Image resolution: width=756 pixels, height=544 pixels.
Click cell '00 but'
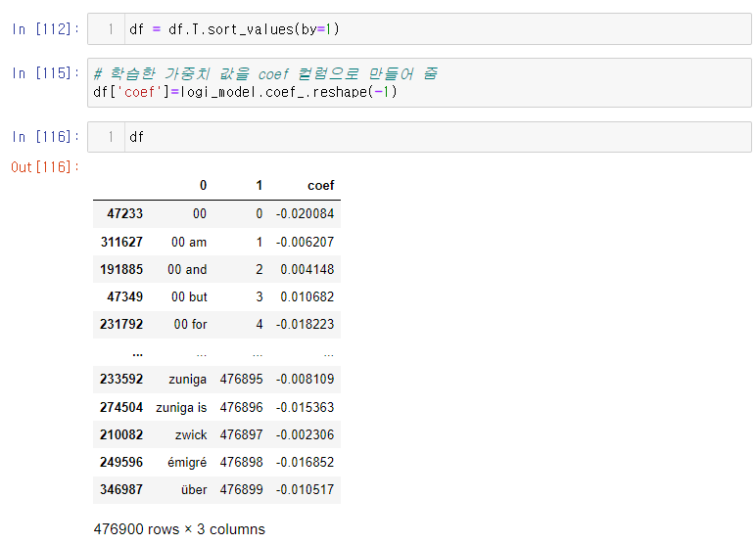point(189,296)
